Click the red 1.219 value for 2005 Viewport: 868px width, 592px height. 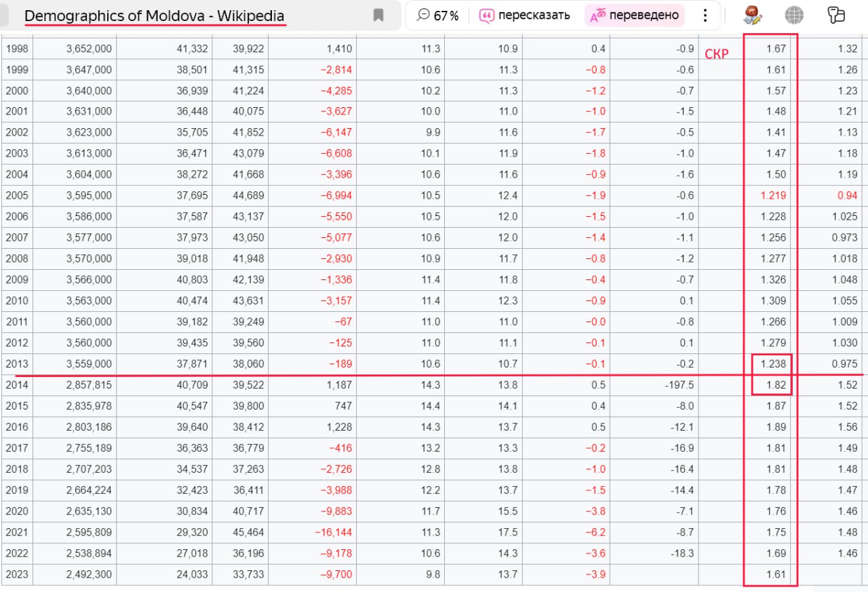[x=773, y=196]
